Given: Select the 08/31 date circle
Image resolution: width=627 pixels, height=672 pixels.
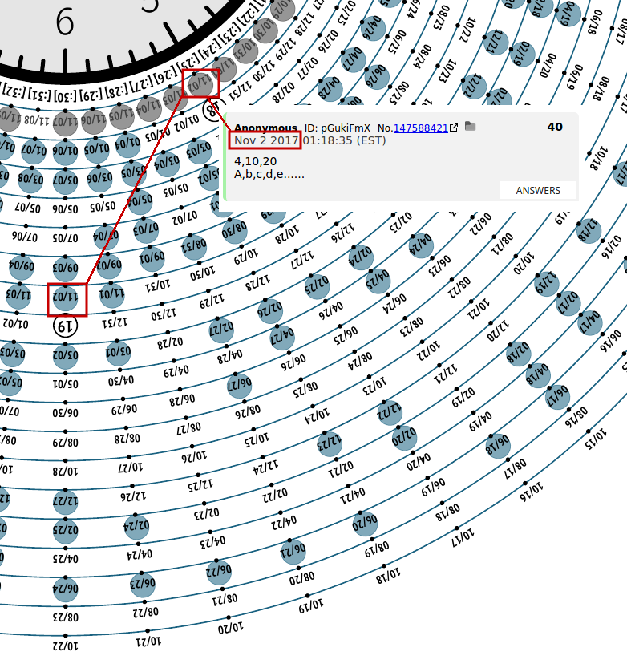Looking at the screenshot, I should point(194,246).
